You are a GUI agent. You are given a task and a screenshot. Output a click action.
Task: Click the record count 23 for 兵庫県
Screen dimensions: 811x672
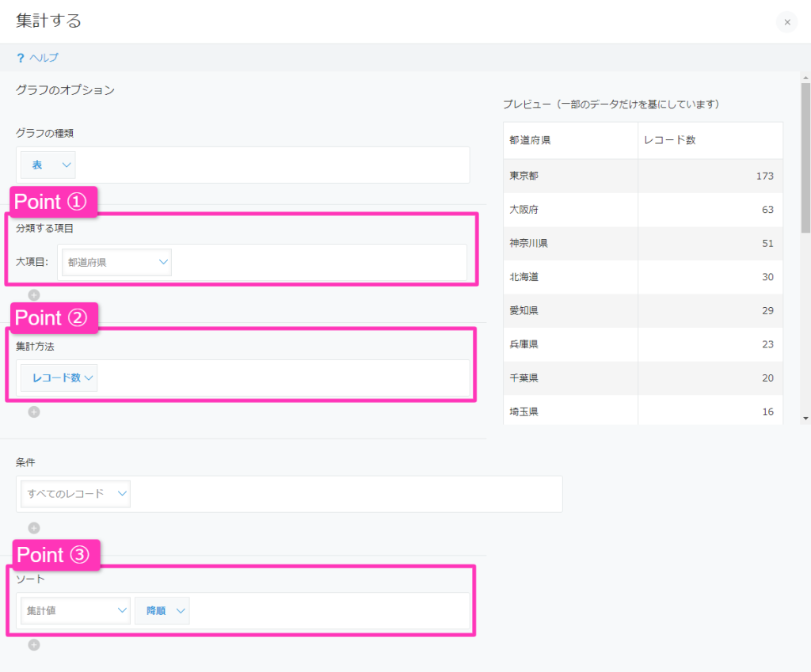(767, 344)
